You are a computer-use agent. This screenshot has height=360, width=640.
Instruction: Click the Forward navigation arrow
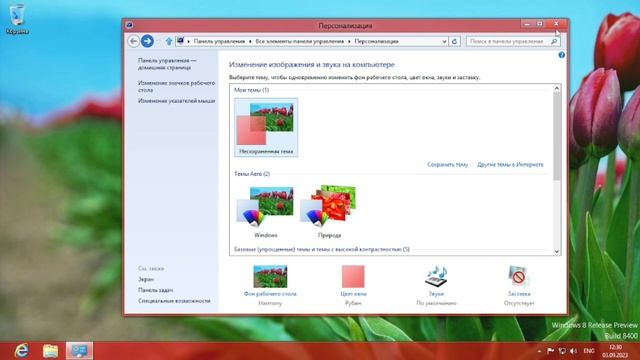(x=147, y=41)
